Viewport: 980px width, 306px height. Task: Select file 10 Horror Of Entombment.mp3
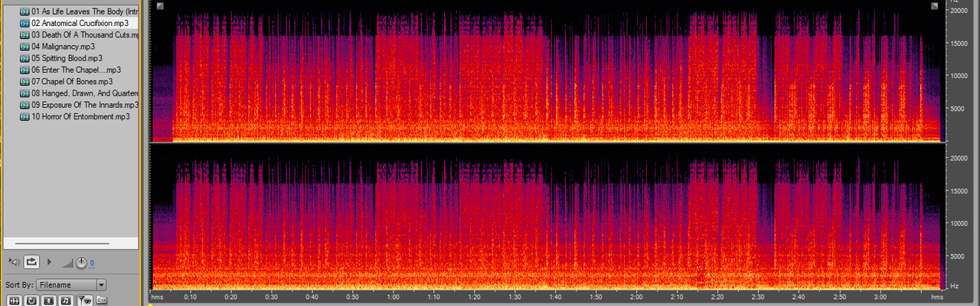pyautogui.click(x=80, y=116)
